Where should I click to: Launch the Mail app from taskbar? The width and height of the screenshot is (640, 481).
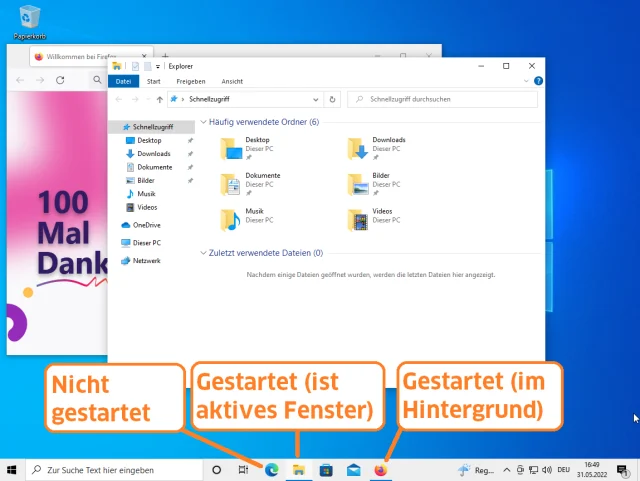[x=353, y=470]
